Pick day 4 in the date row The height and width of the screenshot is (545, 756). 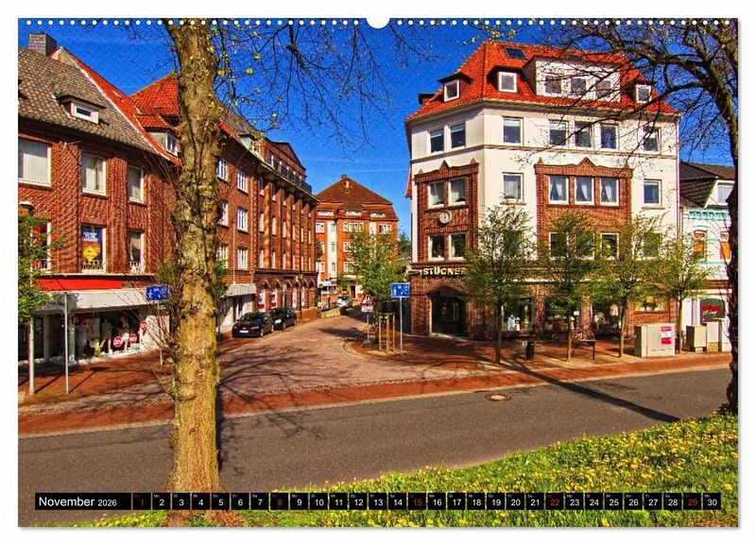(200, 502)
